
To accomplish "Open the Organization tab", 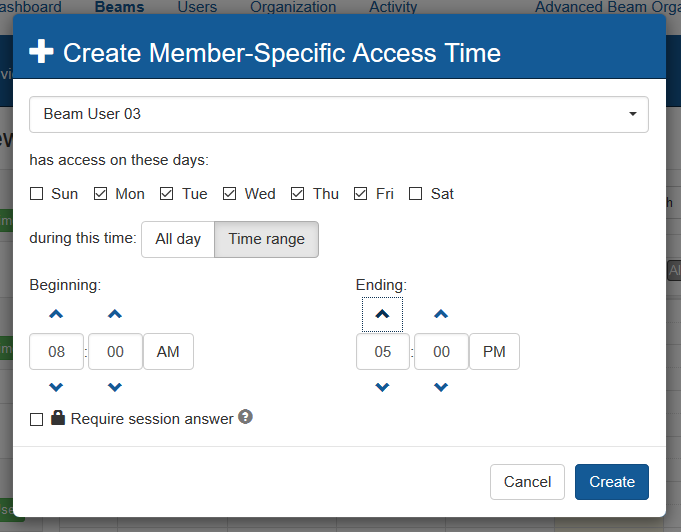I will click(x=293, y=7).
